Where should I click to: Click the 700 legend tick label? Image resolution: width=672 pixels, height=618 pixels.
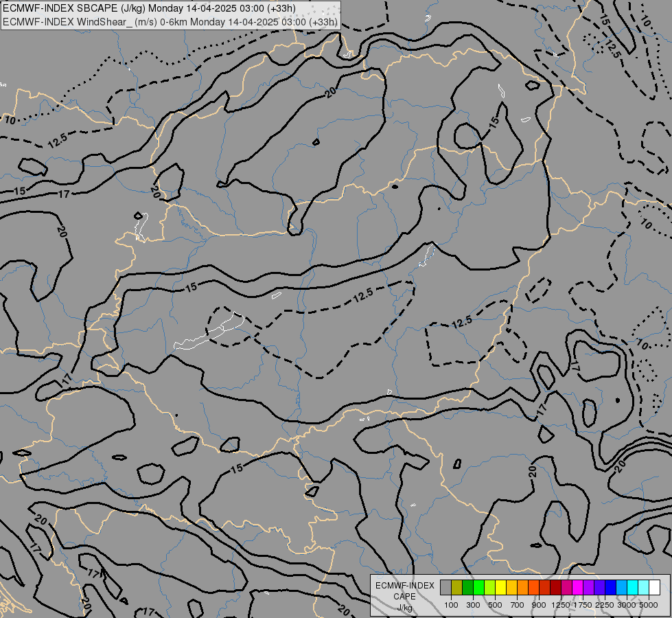coord(518,605)
